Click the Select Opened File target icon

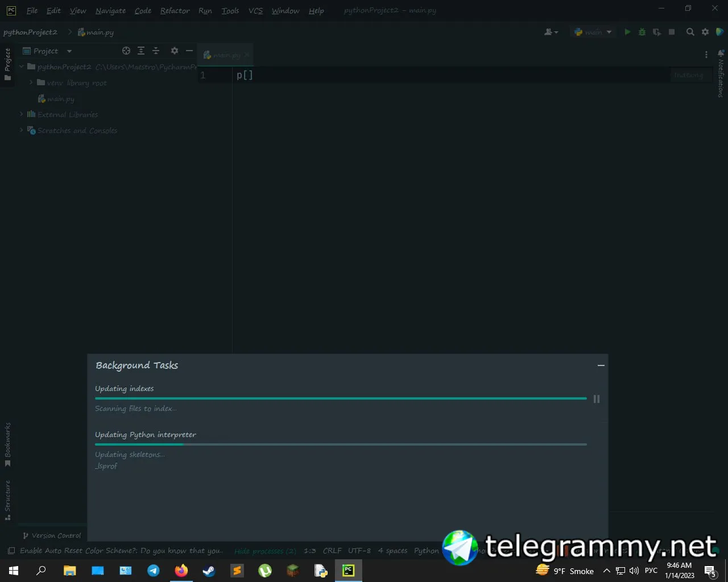pyautogui.click(x=126, y=51)
